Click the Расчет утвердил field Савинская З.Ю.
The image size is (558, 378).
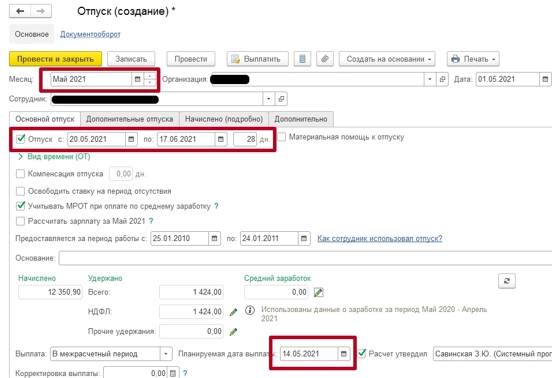[x=493, y=354]
